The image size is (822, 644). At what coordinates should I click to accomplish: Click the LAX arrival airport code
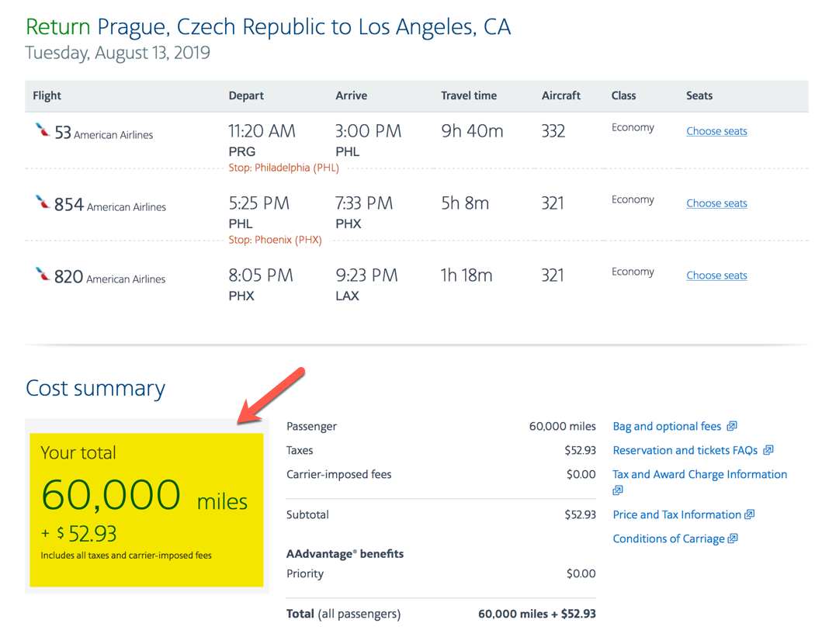pyautogui.click(x=347, y=296)
